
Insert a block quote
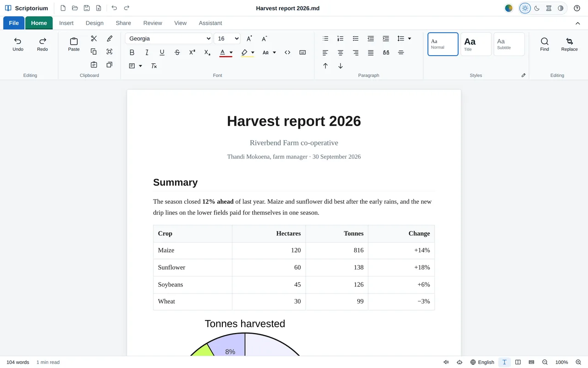click(x=386, y=52)
